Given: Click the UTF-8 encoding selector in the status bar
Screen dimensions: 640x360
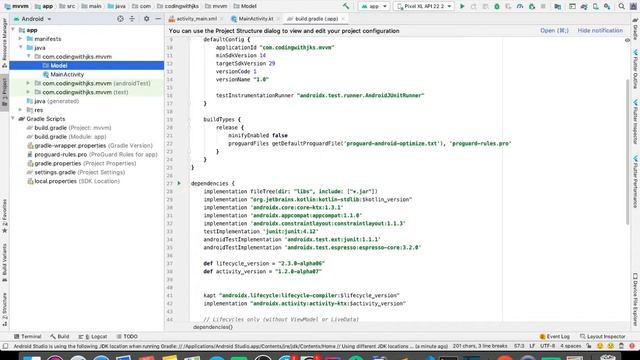Looking at the screenshot, I should (x=547, y=346).
